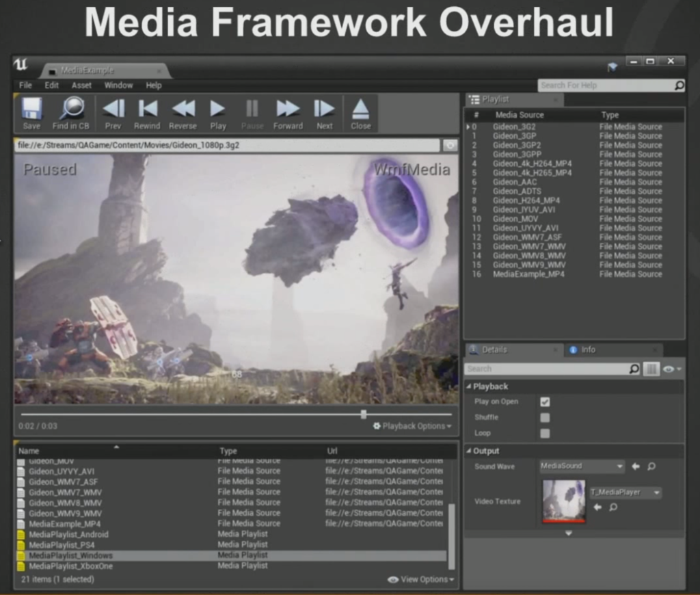Use selected asset arrow for Sound Wave
Image resolution: width=700 pixels, height=595 pixels.
(636, 466)
